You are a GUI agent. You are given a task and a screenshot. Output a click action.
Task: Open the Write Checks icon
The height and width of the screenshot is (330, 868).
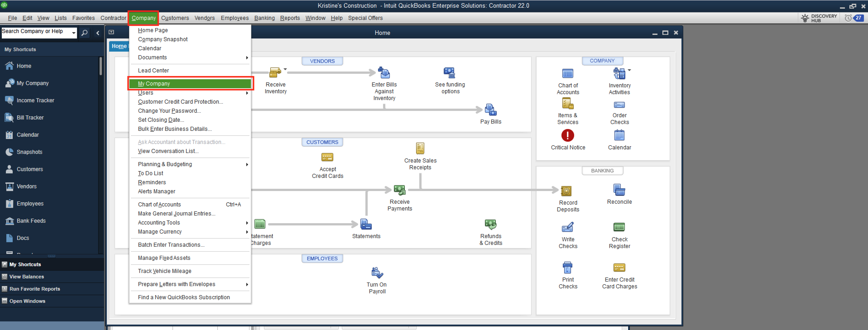coord(567,228)
